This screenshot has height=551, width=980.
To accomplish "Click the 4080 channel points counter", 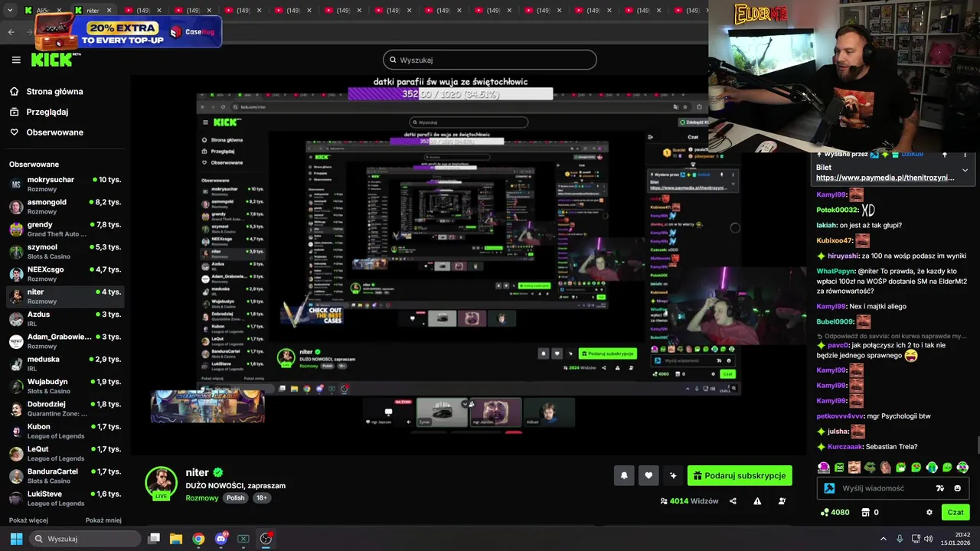I will tap(835, 512).
